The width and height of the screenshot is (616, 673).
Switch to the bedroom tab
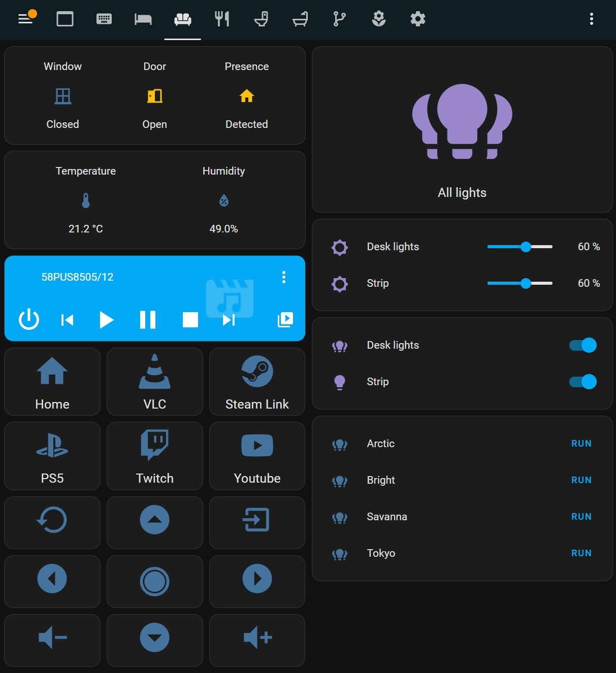[x=143, y=19]
